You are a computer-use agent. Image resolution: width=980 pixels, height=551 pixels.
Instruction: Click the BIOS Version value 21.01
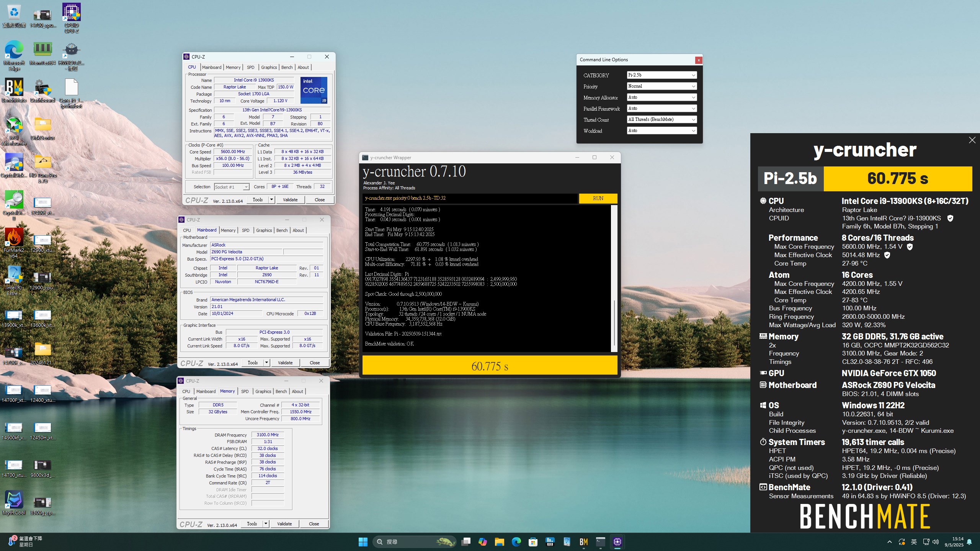click(x=266, y=306)
